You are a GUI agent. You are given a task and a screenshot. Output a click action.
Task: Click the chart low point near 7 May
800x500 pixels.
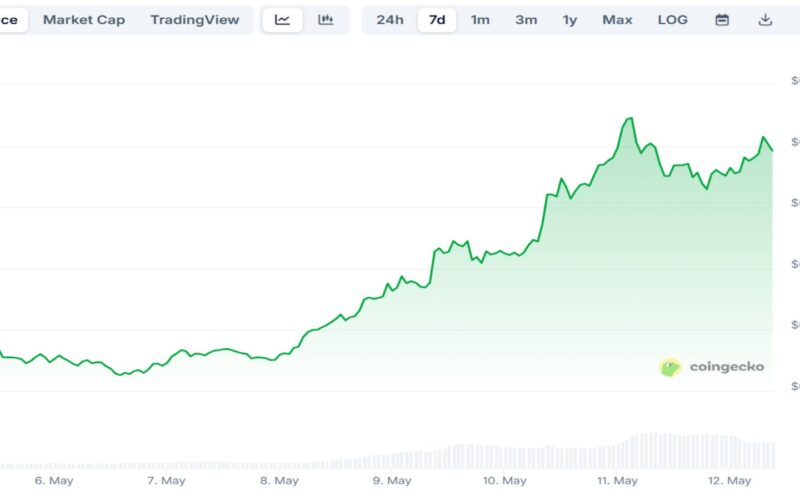click(x=121, y=374)
